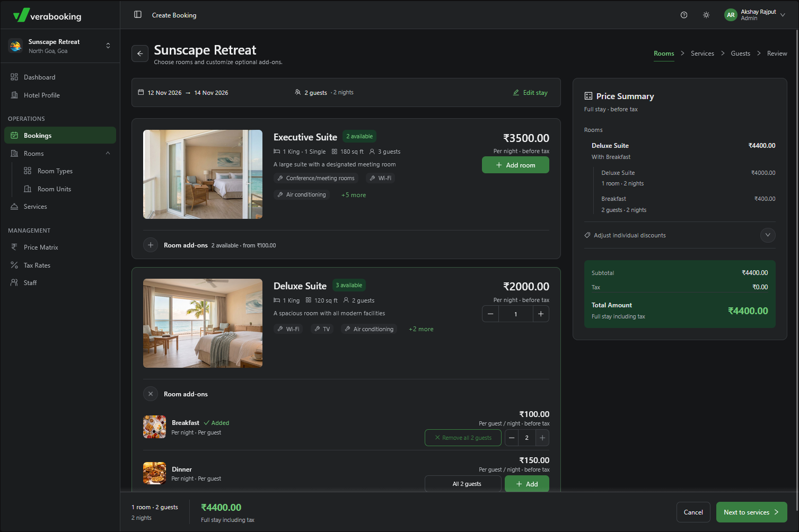
Task: Open Services in sidebar
Action: point(60,207)
